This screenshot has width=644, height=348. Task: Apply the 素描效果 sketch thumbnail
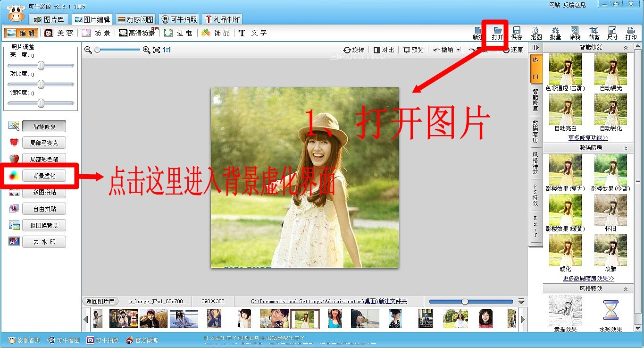[x=565, y=310]
